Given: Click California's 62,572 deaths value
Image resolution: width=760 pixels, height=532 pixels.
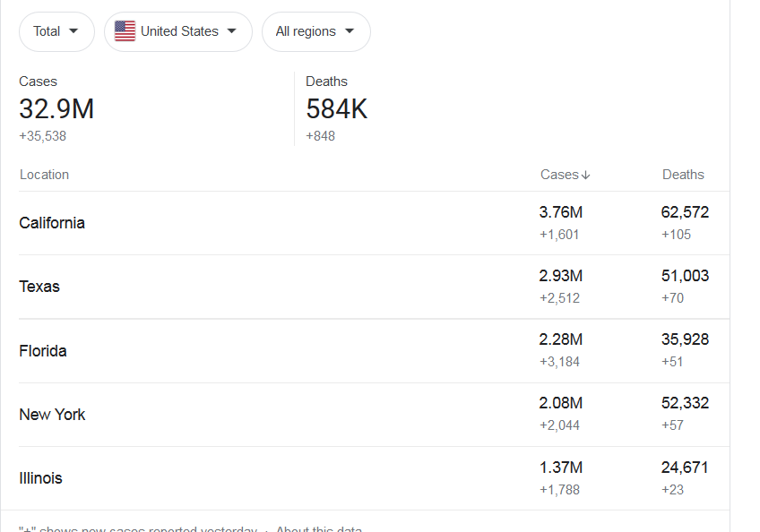Looking at the screenshot, I should [685, 212].
